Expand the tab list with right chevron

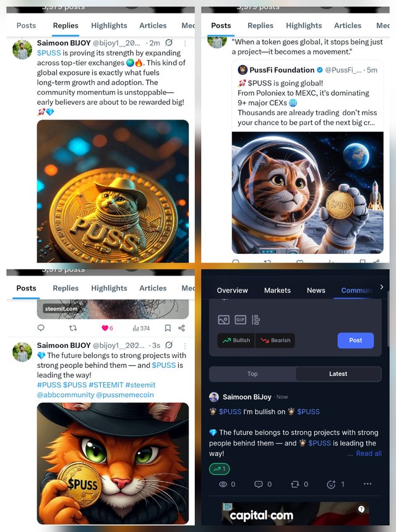(382, 287)
